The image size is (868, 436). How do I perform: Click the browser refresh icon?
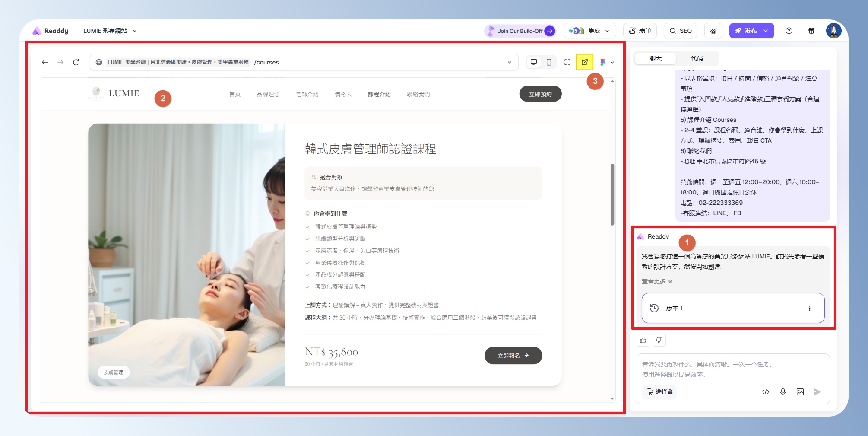(x=76, y=62)
